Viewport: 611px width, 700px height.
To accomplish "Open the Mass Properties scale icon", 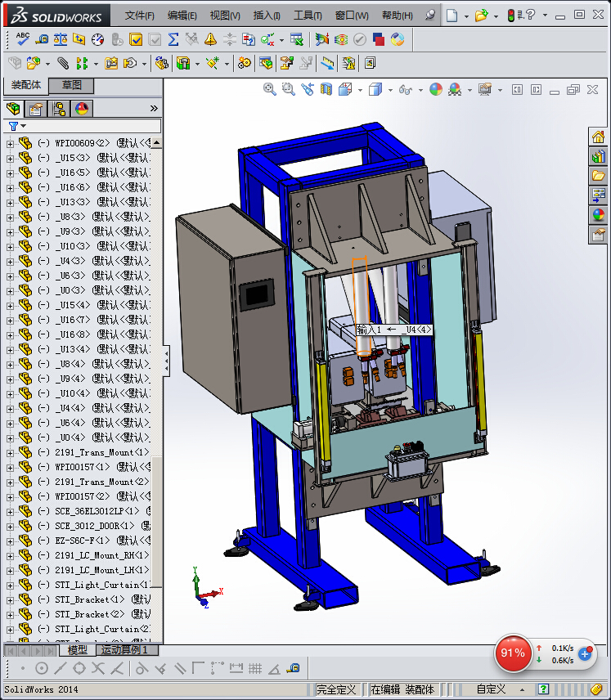I will [x=61, y=40].
